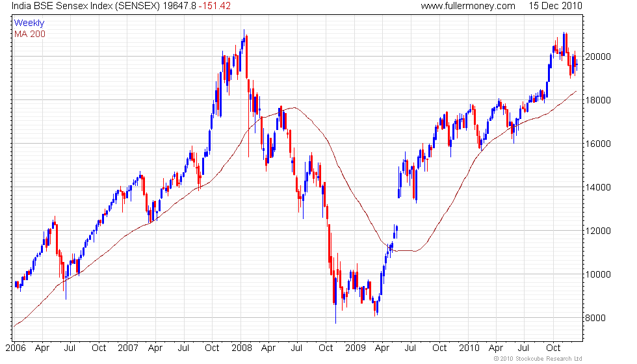
Task: Click the y-axis label '8000'
Action: (595, 318)
